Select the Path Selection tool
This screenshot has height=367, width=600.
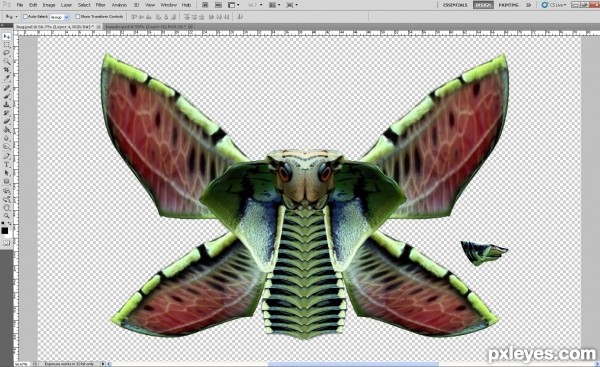coord(7,173)
